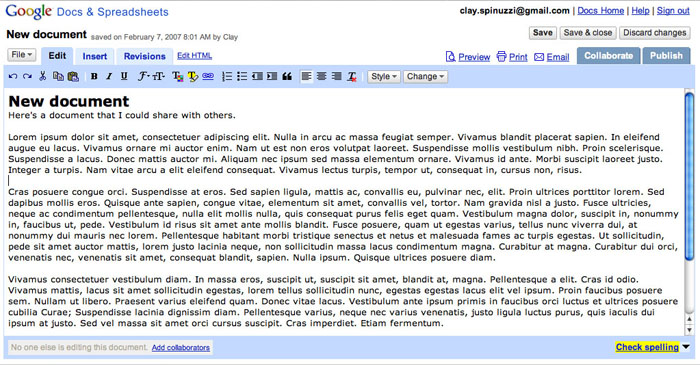The width and height of the screenshot is (700, 365).
Task: Open the Style dropdown
Action: coord(383,76)
